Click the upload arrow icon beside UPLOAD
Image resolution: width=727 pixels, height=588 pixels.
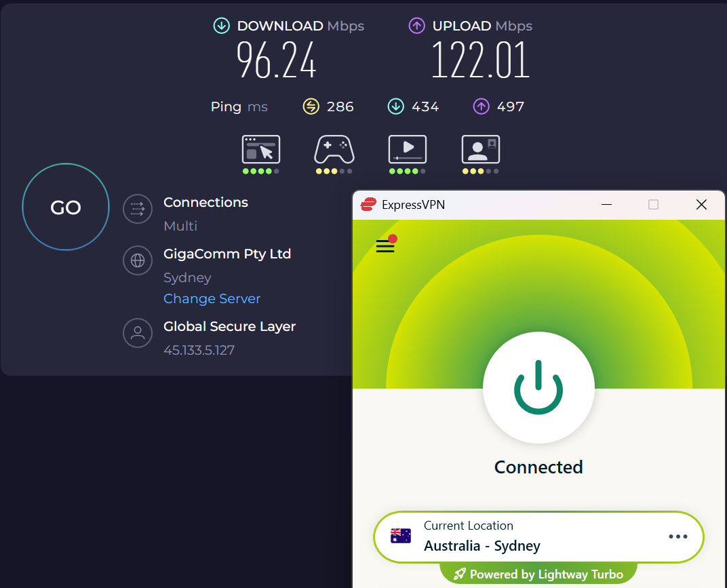[417, 26]
